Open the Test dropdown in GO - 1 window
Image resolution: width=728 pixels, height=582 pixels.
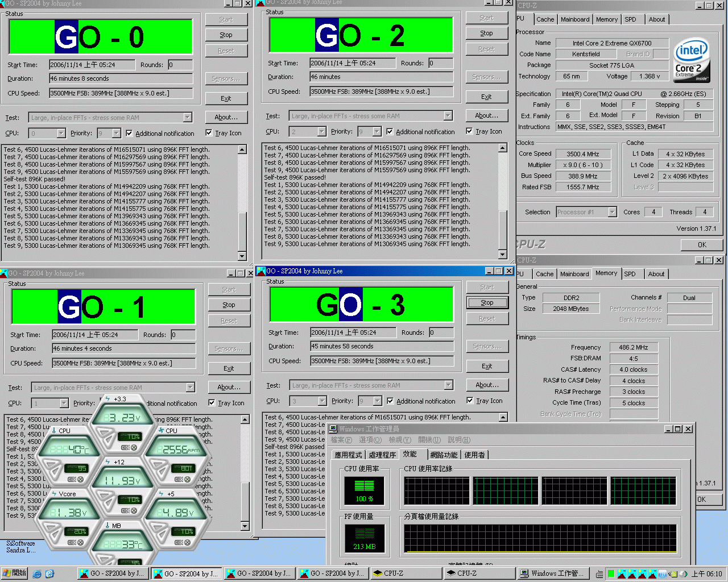tap(191, 388)
